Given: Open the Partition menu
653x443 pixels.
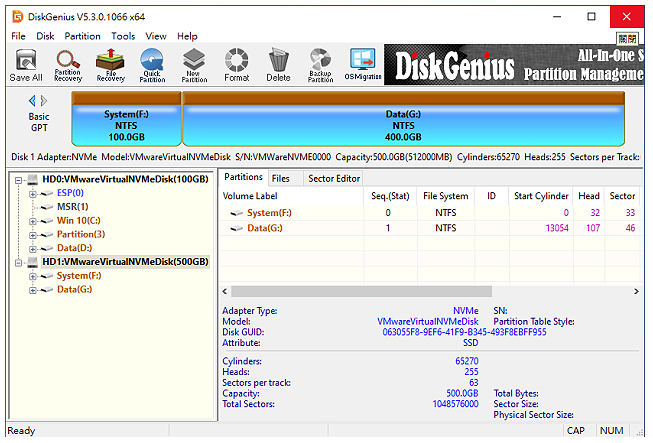Looking at the screenshot, I should tap(82, 36).
